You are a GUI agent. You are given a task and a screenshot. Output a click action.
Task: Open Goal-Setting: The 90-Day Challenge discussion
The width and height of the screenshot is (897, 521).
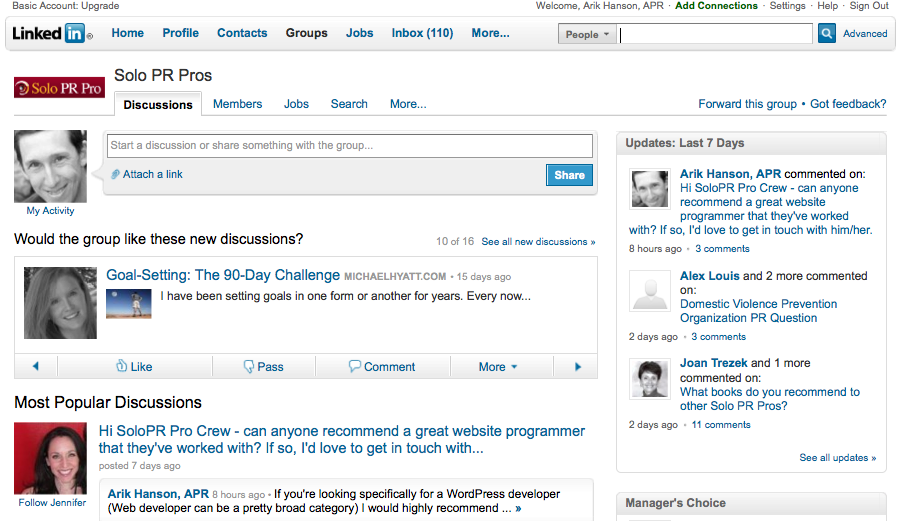click(x=223, y=275)
